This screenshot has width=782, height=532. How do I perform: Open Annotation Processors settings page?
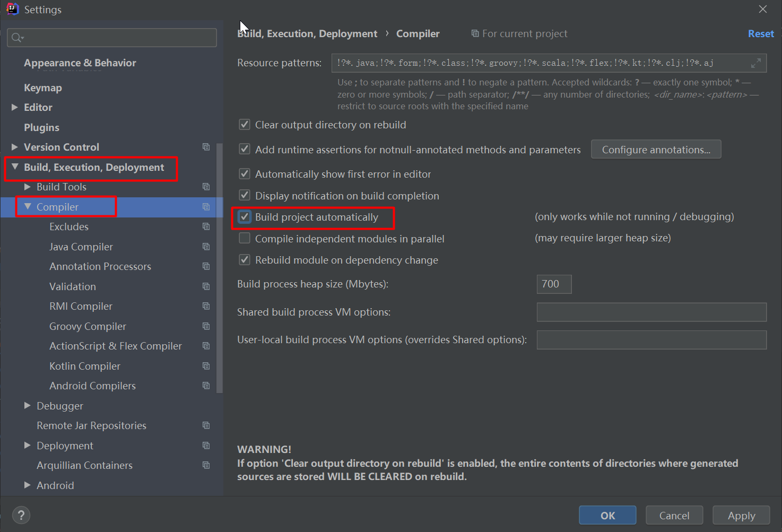pyautogui.click(x=100, y=266)
